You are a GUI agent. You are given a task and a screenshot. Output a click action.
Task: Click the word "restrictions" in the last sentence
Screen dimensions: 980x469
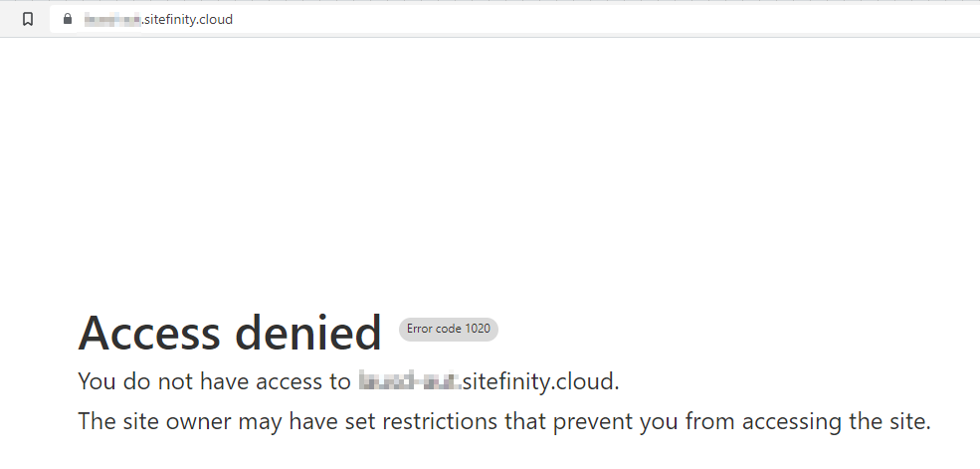click(440, 421)
